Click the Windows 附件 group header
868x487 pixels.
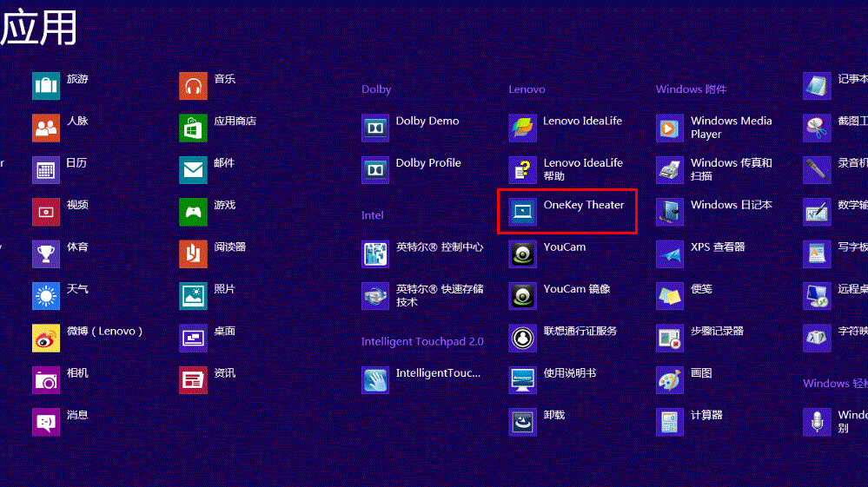pos(691,89)
